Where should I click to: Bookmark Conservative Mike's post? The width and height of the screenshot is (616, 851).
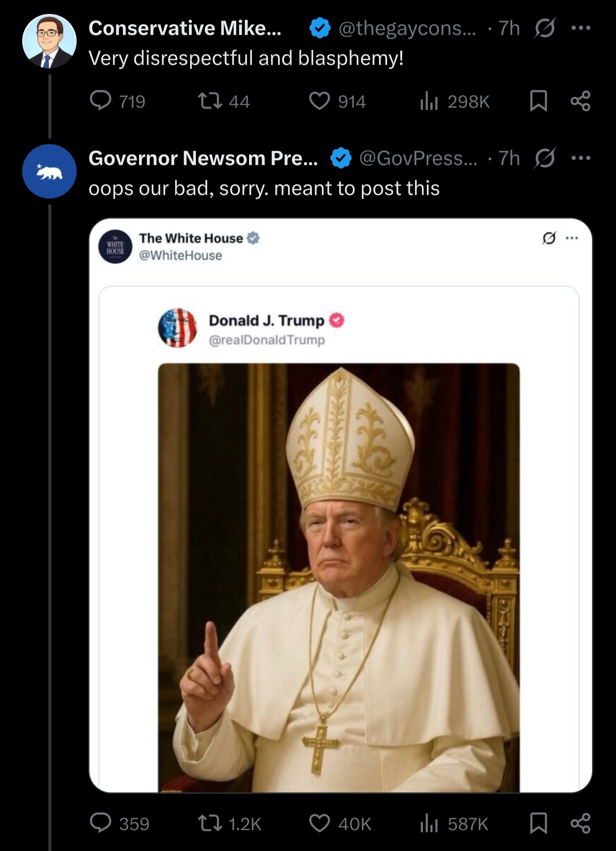(x=538, y=101)
